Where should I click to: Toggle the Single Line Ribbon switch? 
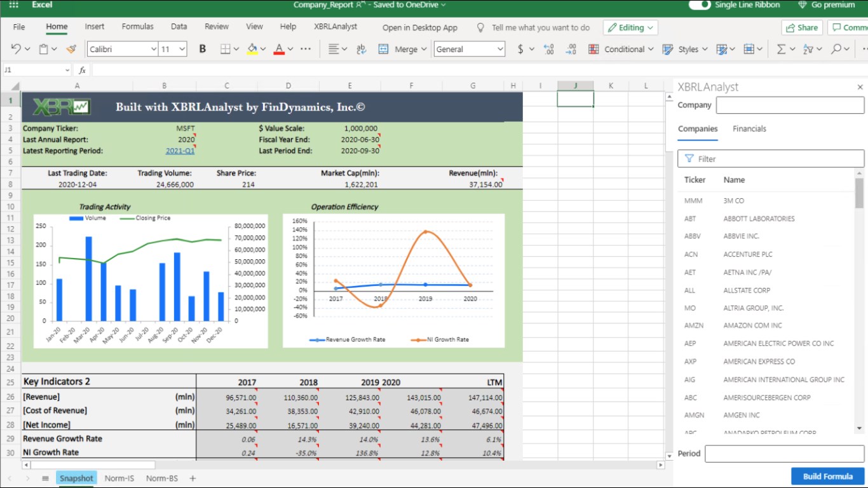point(700,5)
